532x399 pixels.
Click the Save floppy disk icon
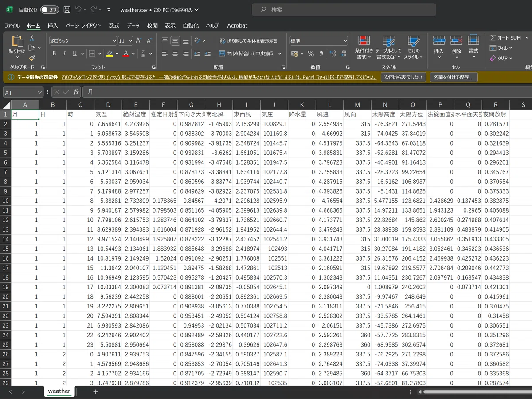(67, 9)
